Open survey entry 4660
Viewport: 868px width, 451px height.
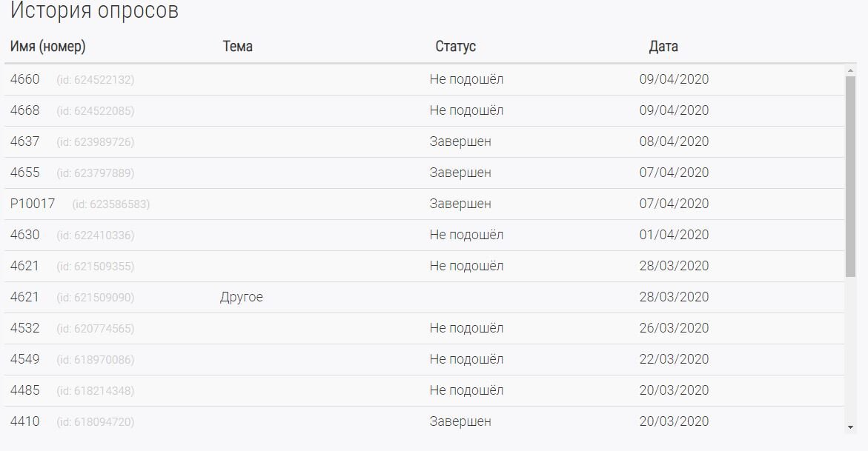[x=25, y=79]
